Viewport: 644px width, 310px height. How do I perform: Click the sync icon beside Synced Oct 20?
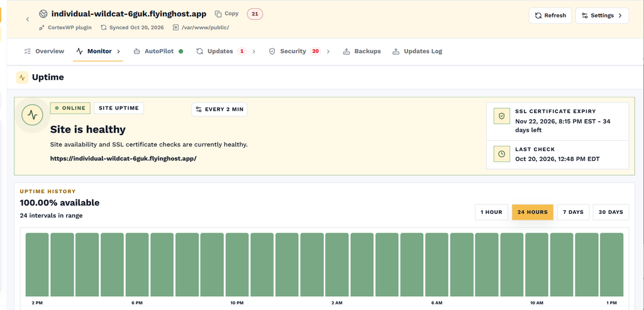tap(104, 28)
